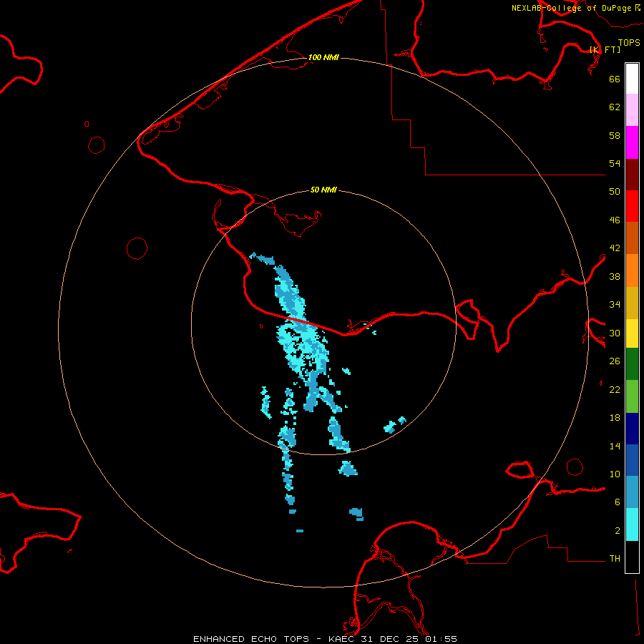Select the gold legend swatch
This screenshot has height=644, width=644.
(x=632, y=303)
